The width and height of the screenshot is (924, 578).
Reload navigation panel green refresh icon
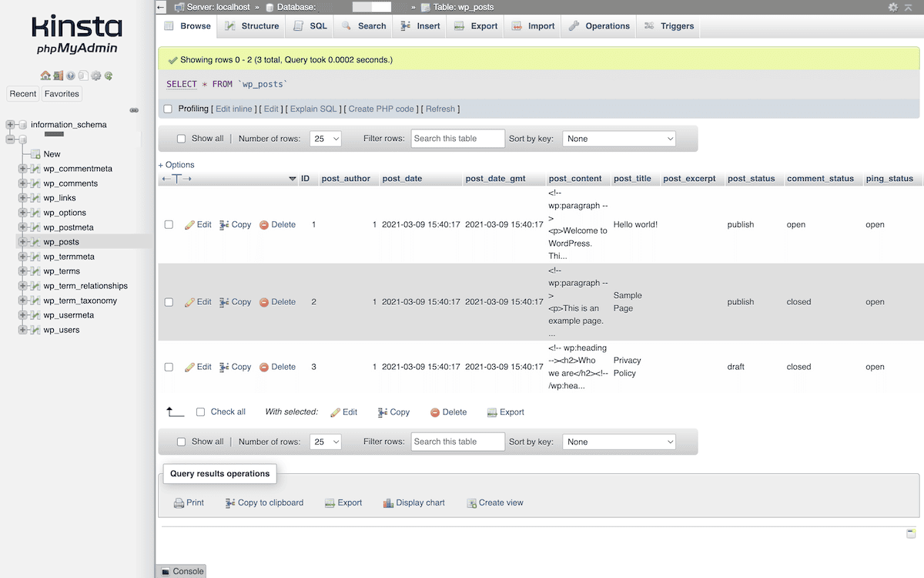pyautogui.click(x=109, y=76)
